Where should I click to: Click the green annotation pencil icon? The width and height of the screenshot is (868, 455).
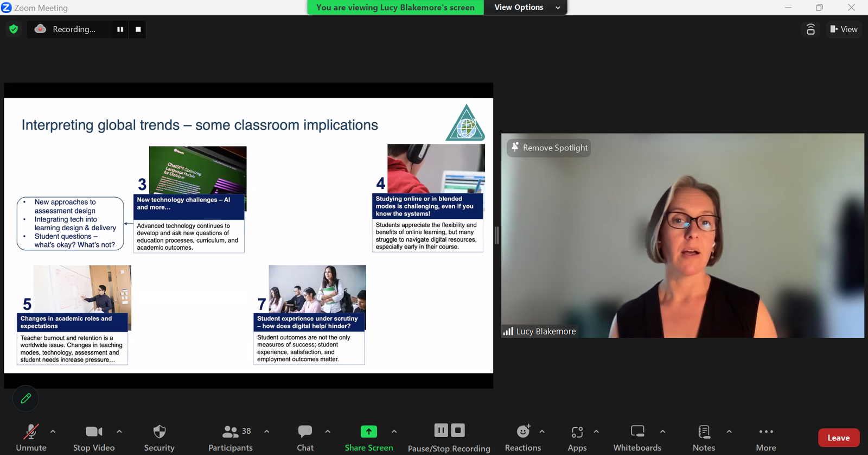coord(25,399)
